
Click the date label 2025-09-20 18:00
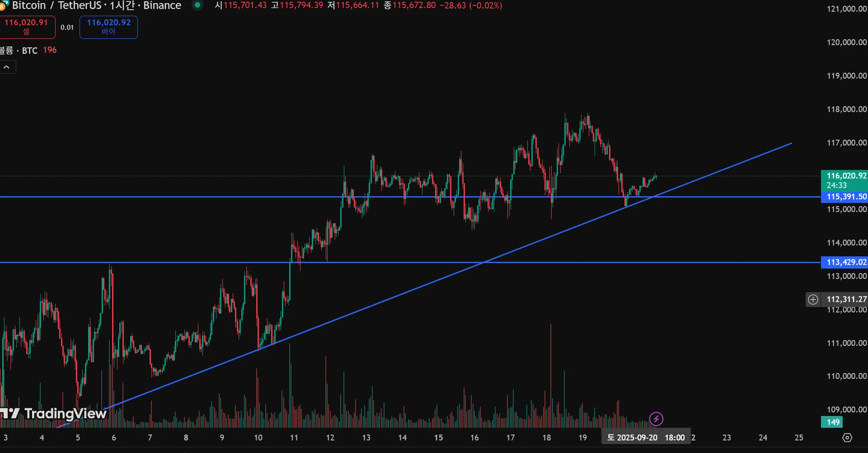(x=646, y=438)
